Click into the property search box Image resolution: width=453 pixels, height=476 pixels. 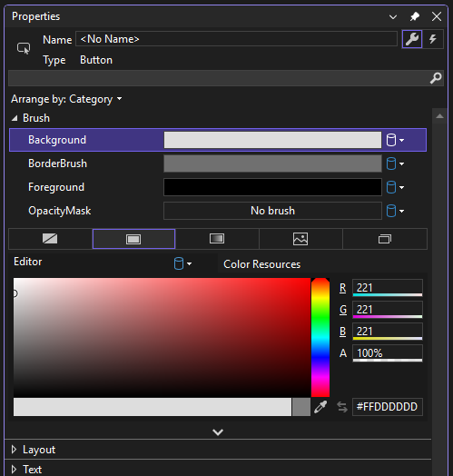[219, 78]
